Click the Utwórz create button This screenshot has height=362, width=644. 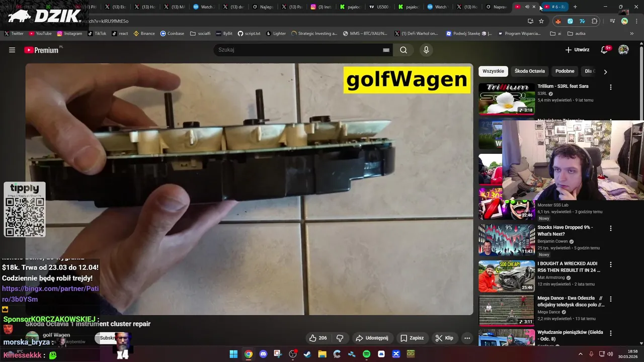coord(577,50)
